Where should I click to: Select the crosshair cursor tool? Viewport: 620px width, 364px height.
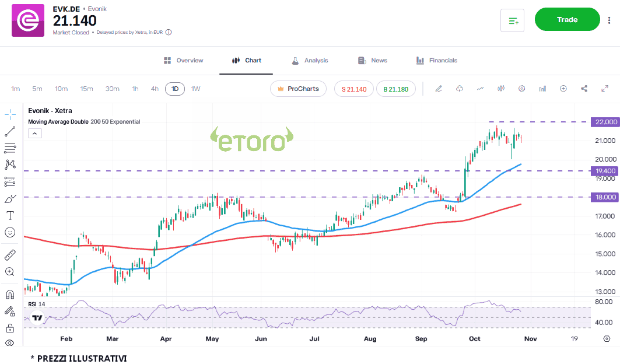pos(10,115)
